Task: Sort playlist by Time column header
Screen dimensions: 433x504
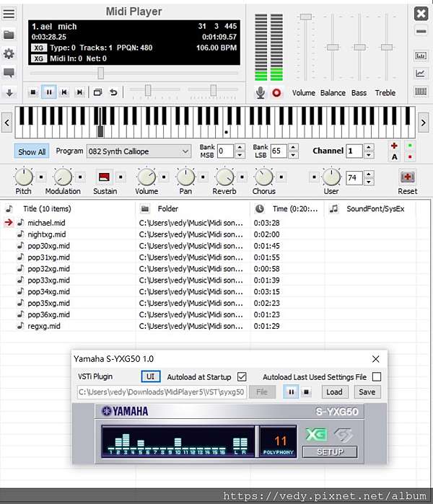Action: click(287, 209)
